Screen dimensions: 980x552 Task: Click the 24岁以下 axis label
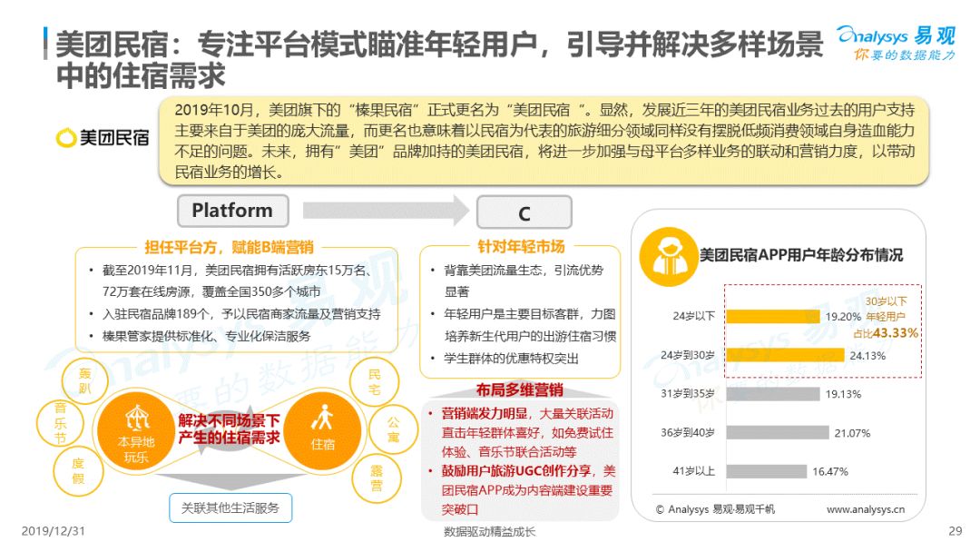694,316
